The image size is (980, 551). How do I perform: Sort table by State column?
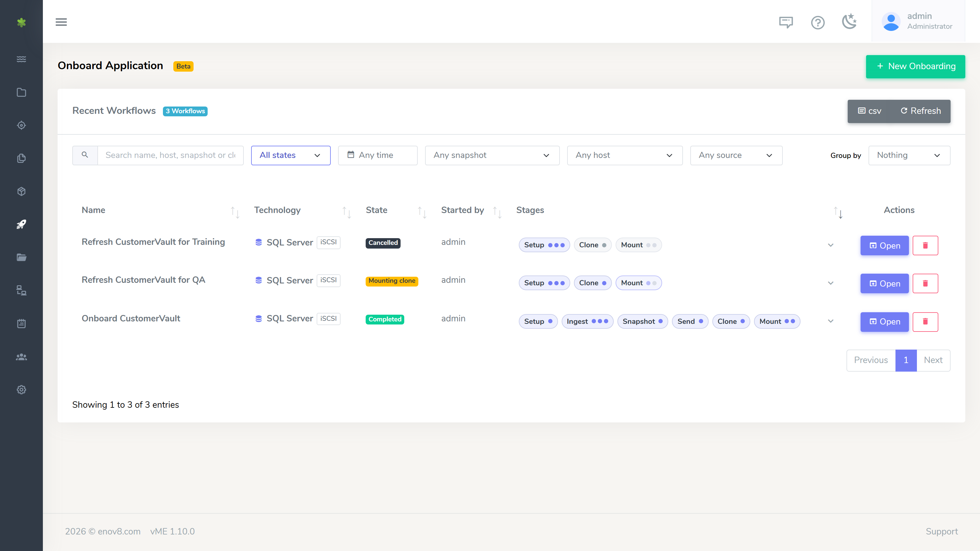click(x=396, y=210)
